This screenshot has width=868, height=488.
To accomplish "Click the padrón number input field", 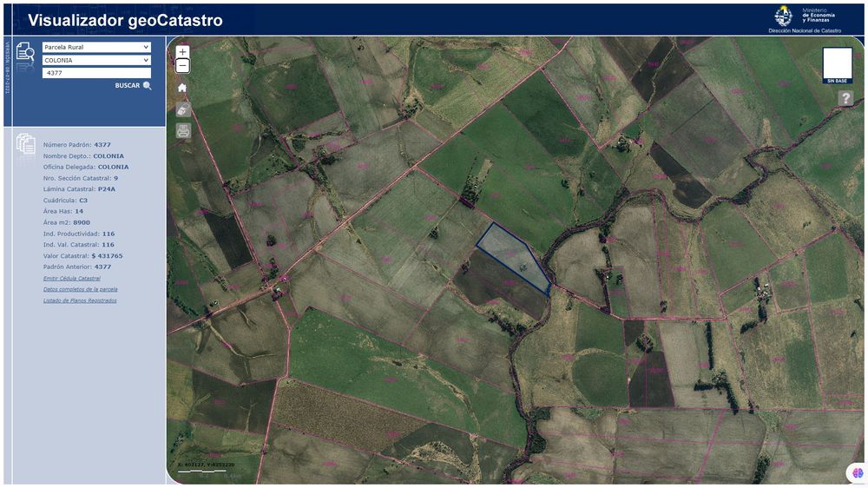I will click(95, 74).
